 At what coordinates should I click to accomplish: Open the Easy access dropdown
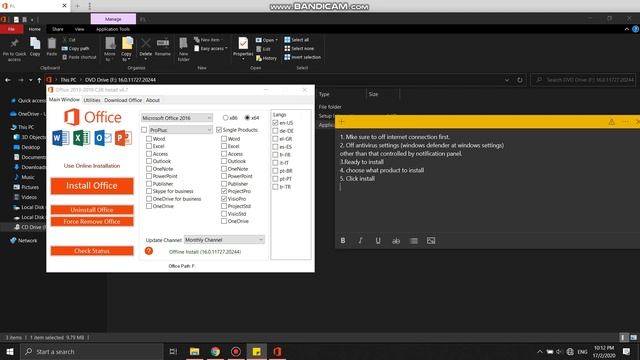tap(211, 49)
